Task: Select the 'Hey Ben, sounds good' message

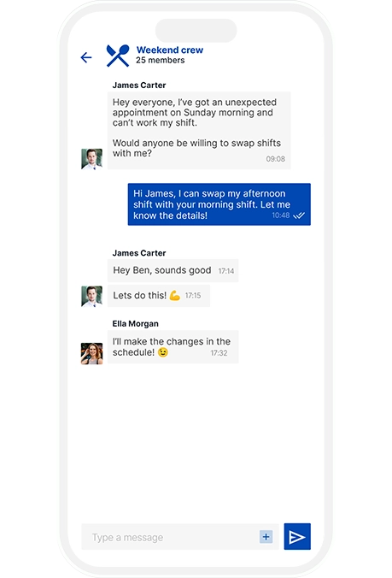Action: click(x=173, y=270)
